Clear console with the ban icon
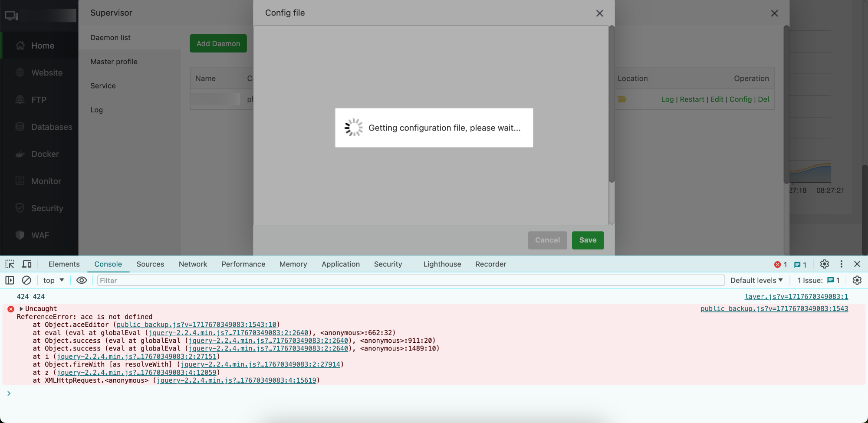Viewport: 868px width, 423px height. pyautogui.click(x=26, y=280)
